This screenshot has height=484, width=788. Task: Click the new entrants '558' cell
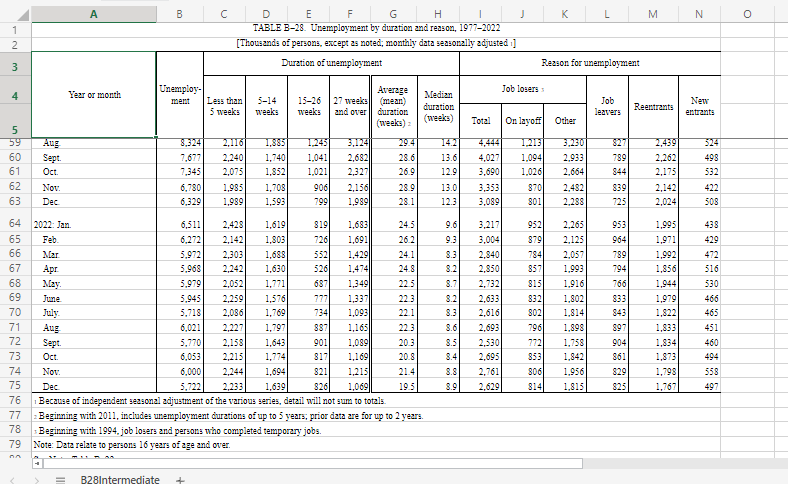pos(699,371)
